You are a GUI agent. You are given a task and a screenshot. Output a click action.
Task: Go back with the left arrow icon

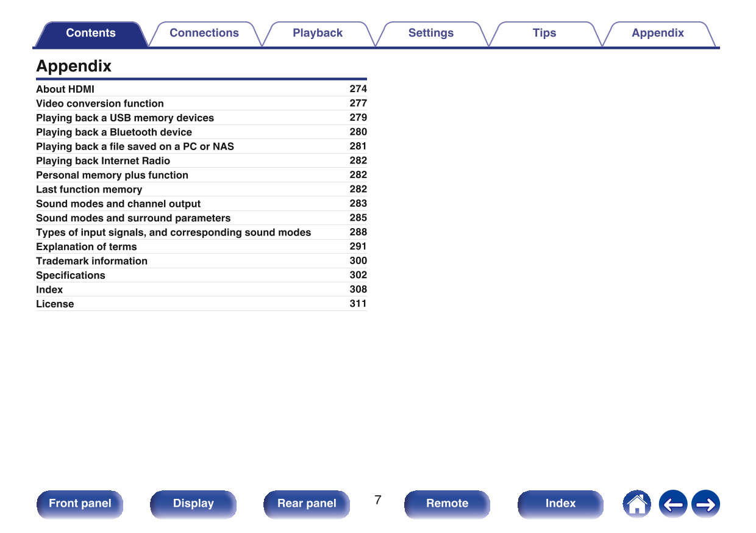pos(672,504)
